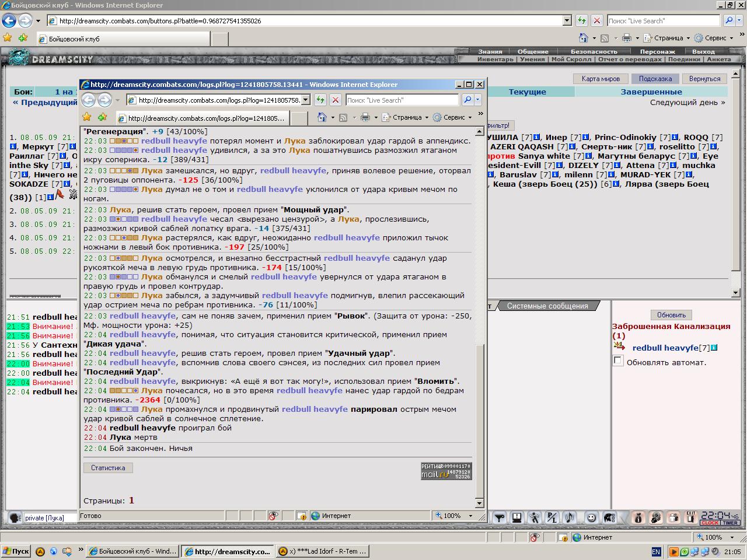The height and width of the screenshot is (560, 747).
Task: Click the running figure icon
Action: (x=535, y=517)
